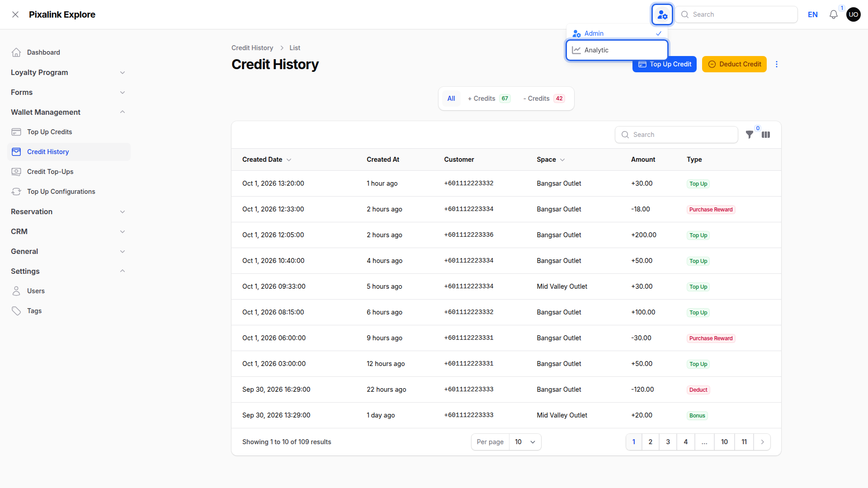Sort by Created Date column
This screenshot has height=488, width=868.
coord(267,160)
